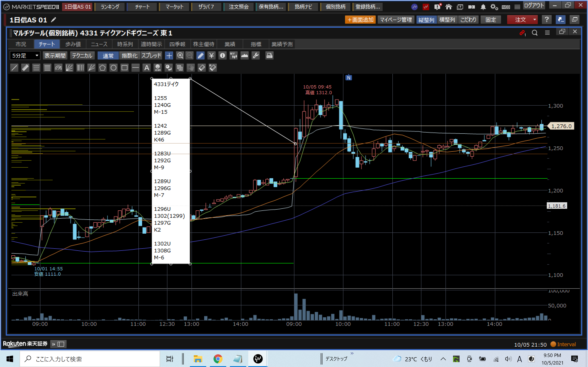Click the chart information icon
Image resolution: width=588 pixels, height=367 pixels.
222,56
